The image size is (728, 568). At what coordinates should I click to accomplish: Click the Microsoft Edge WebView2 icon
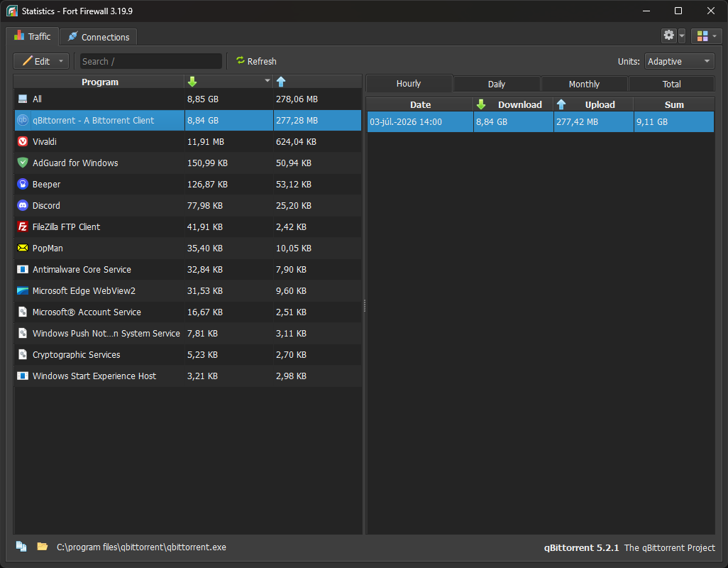coord(22,290)
